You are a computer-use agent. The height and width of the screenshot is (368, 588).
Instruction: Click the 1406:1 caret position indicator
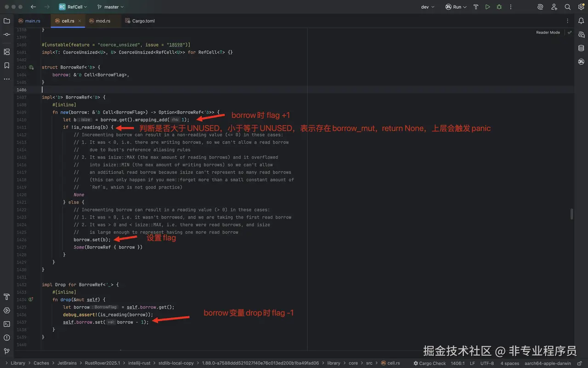point(458,363)
